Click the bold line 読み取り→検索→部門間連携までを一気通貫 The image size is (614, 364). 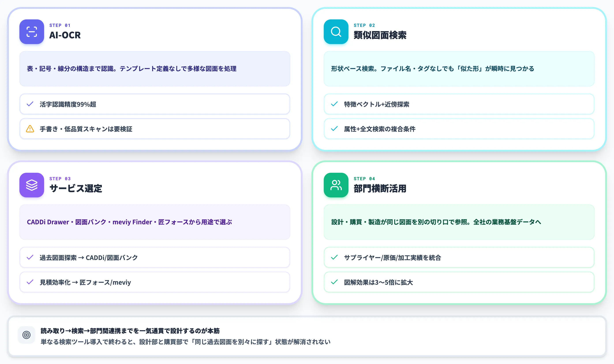tap(130, 331)
